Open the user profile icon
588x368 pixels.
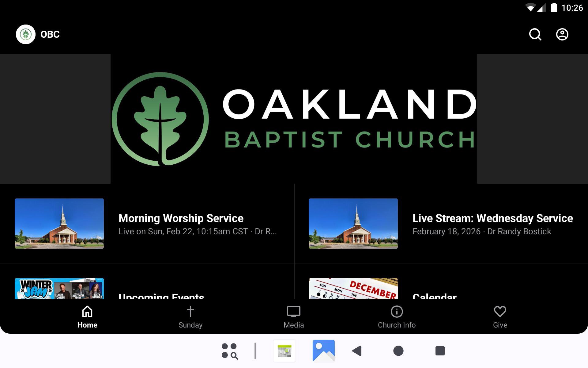[x=562, y=34]
